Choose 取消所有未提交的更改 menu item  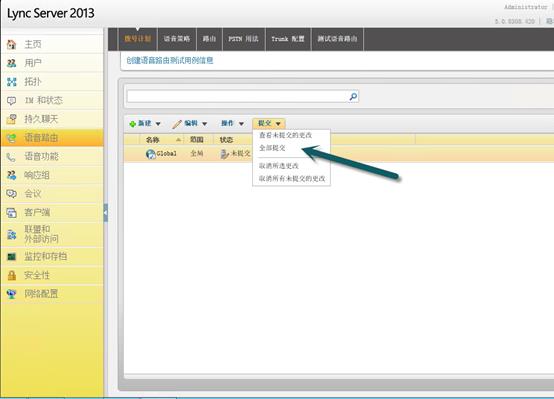(292, 178)
